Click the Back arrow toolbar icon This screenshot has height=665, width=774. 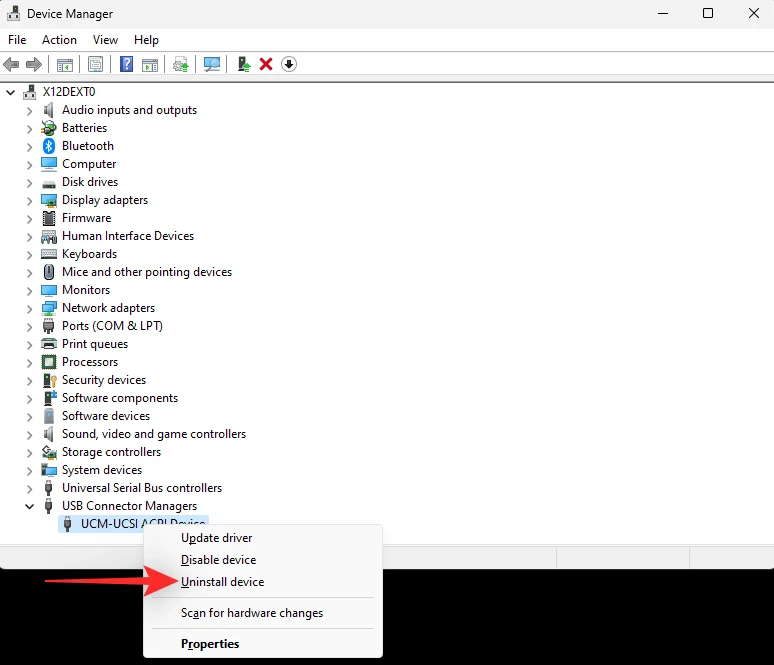coord(11,64)
